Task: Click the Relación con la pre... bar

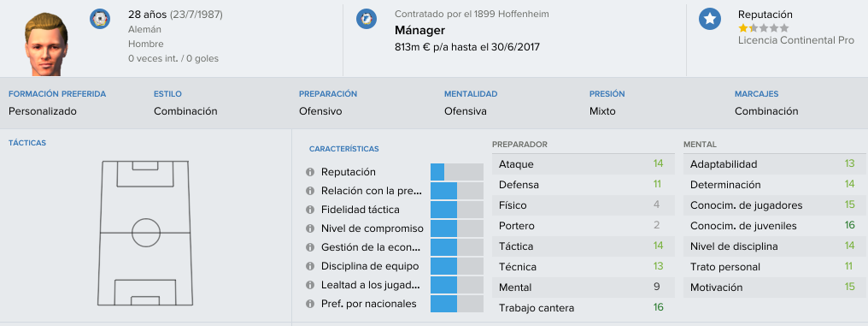Action: pyautogui.click(x=457, y=191)
